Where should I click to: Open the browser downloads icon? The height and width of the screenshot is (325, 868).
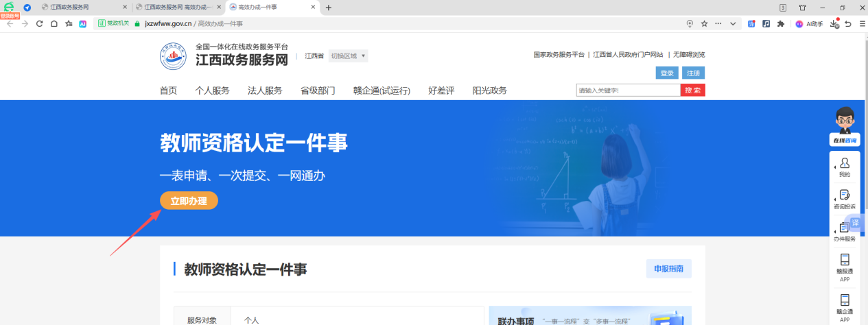(x=834, y=23)
